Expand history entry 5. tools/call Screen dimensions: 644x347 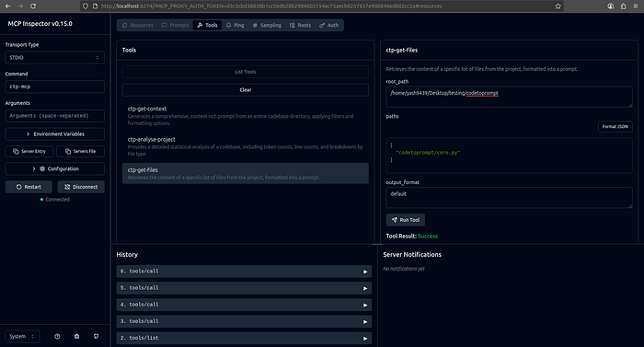(x=244, y=288)
